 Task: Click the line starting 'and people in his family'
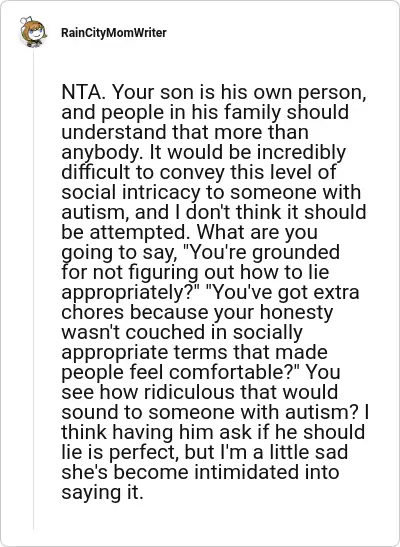click(205, 113)
